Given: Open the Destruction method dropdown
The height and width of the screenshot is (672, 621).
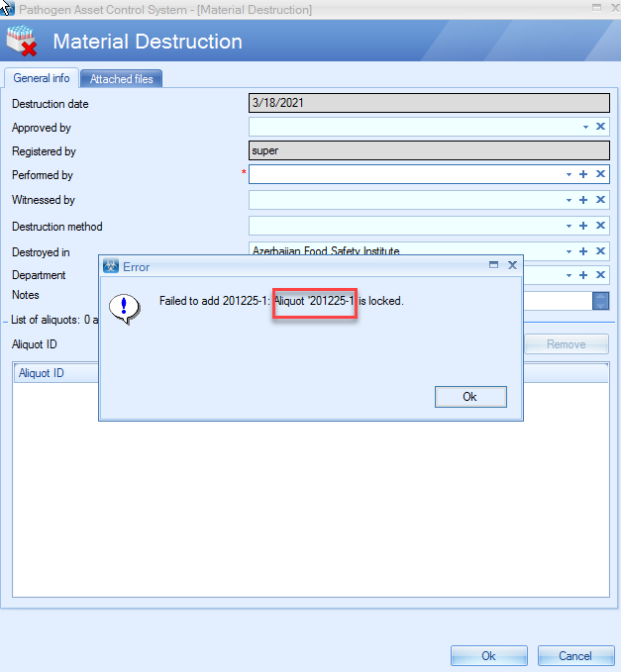Looking at the screenshot, I should pyautogui.click(x=569, y=226).
